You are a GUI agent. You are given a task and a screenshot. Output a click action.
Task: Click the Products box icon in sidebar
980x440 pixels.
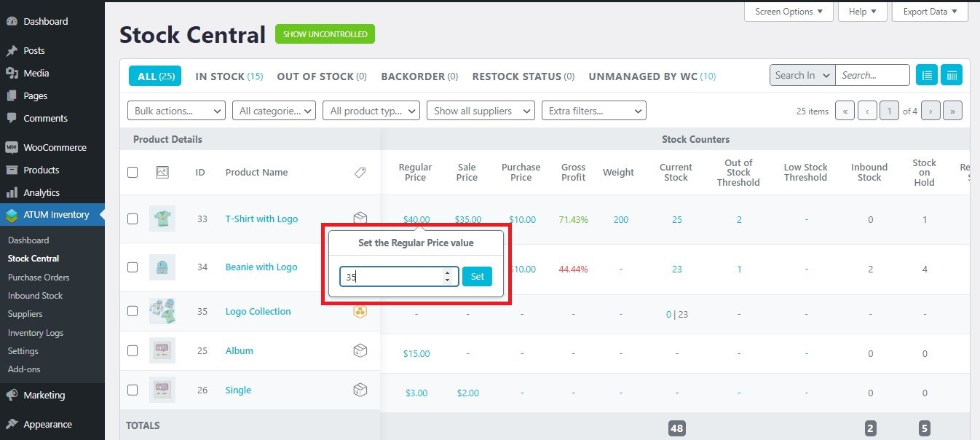(12, 170)
